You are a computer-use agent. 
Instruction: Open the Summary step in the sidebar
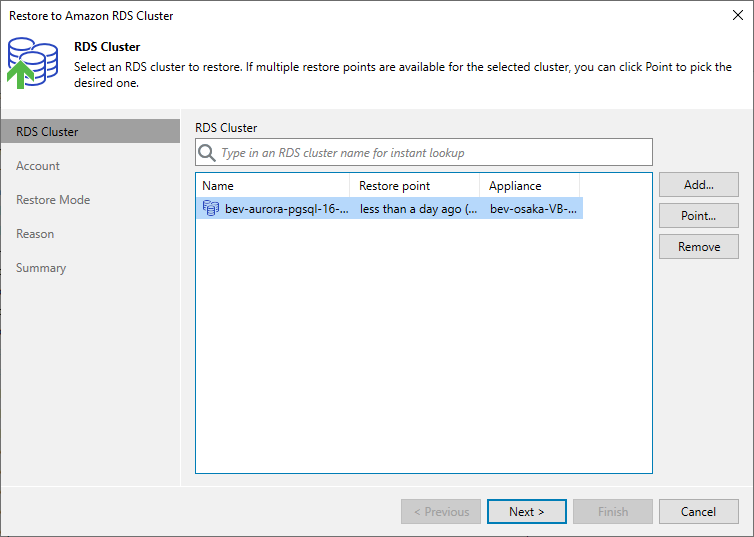tap(41, 268)
